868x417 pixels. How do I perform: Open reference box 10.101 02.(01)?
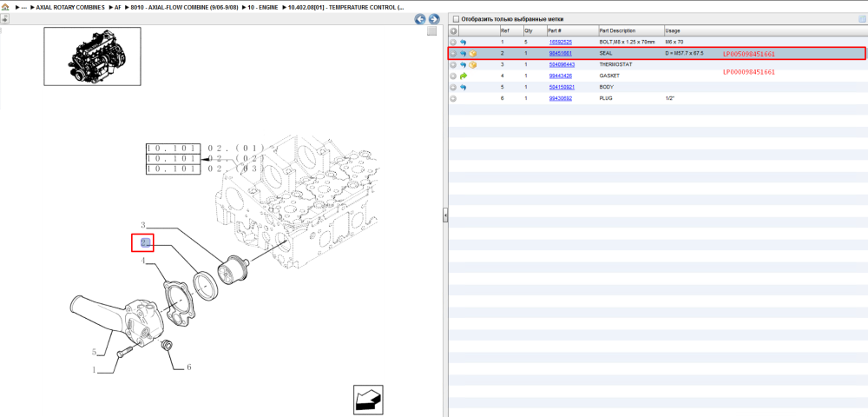(x=173, y=149)
